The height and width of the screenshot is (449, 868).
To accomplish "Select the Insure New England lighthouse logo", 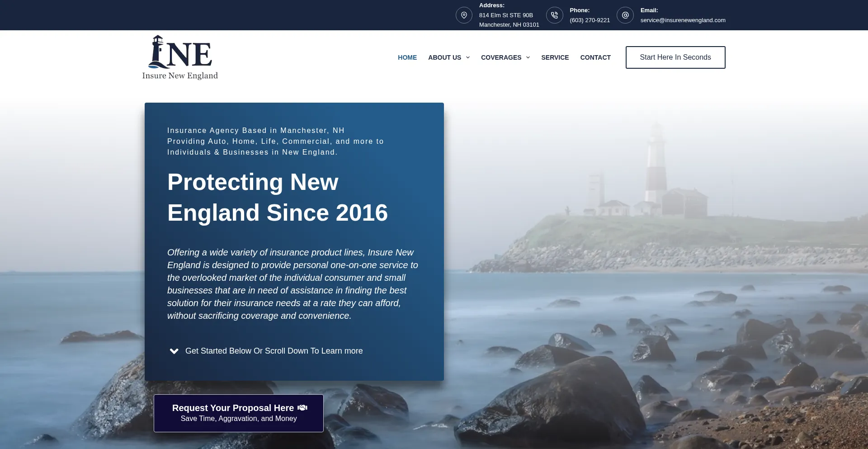I will pos(179,57).
